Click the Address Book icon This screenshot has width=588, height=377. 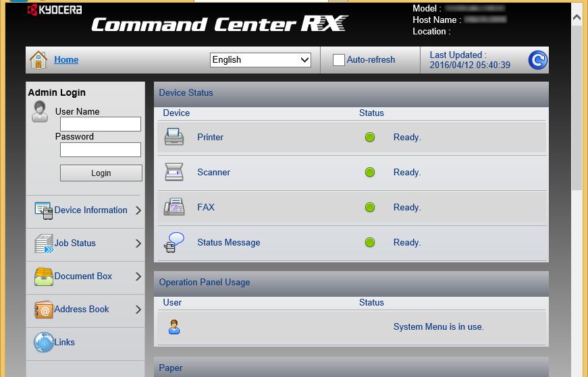pos(43,310)
